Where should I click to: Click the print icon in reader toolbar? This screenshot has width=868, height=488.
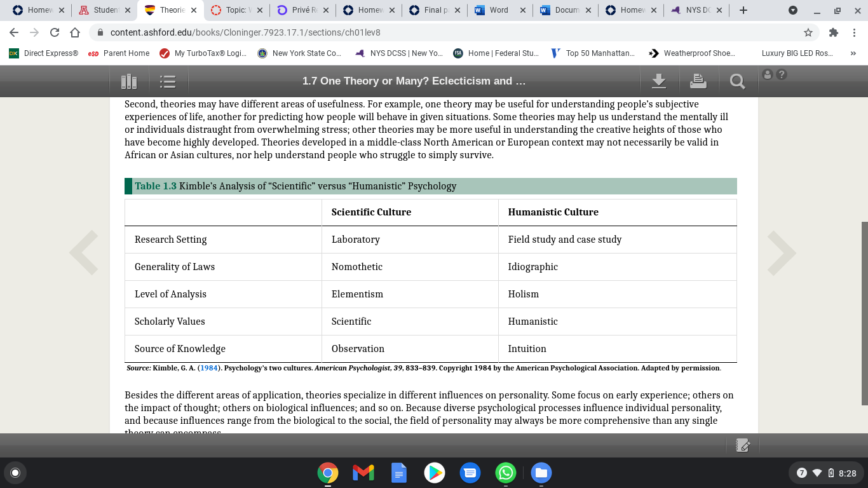pos(698,81)
